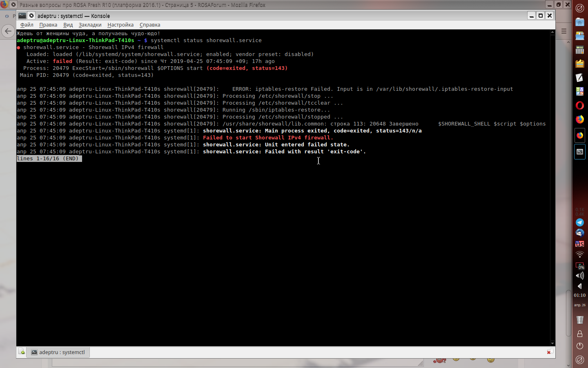Open the yellow archive box icon in panel
This screenshot has width=588, height=368.
(x=580, y=63)
